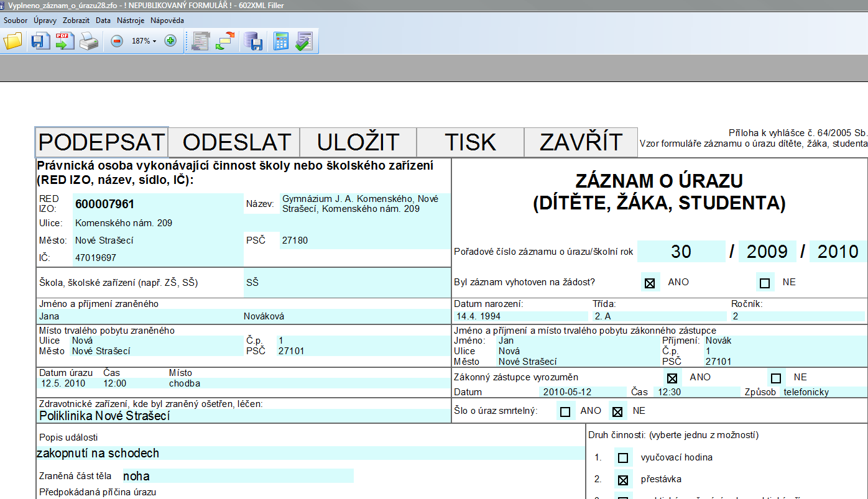Edit the guardian's Jméno field 'Jan'

[578, 341]
